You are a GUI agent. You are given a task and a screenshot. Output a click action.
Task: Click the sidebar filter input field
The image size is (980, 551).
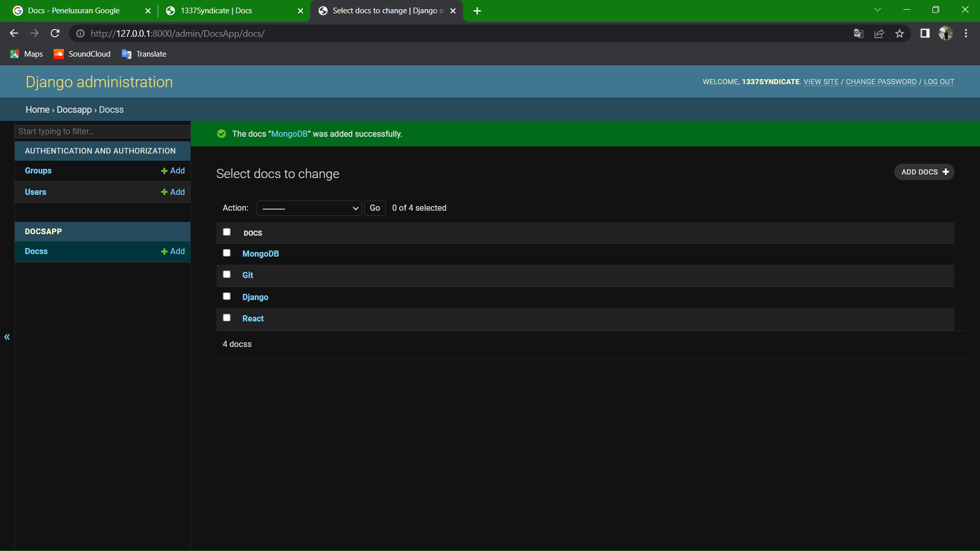click(x=102, y=132)
